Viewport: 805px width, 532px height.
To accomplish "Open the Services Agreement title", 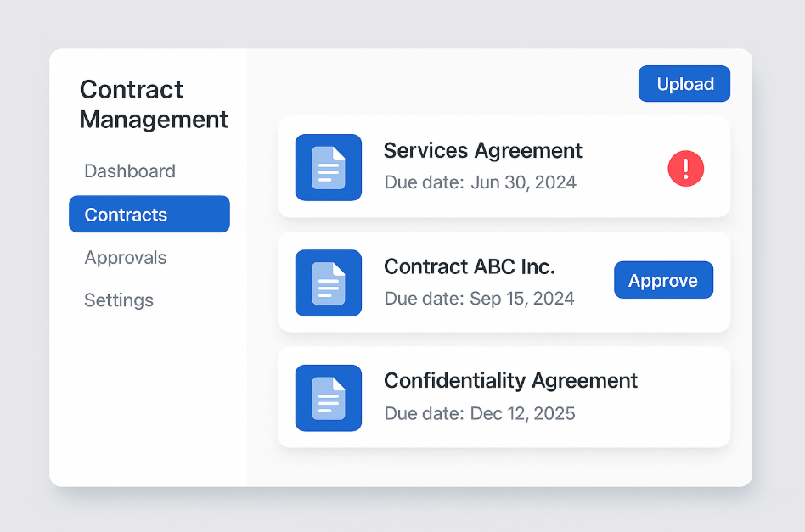I will [482, 151].
